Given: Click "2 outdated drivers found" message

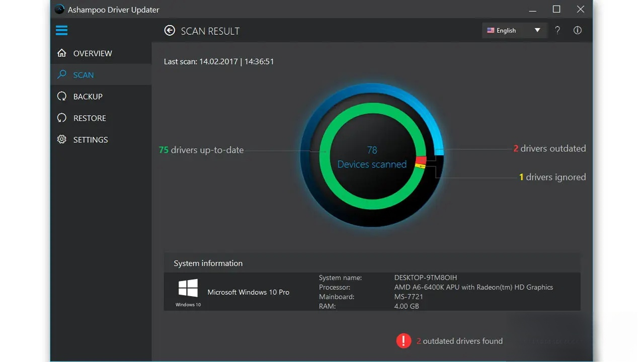Looking at the screenshot, I should pyautogui.click(x=459, y=341).
